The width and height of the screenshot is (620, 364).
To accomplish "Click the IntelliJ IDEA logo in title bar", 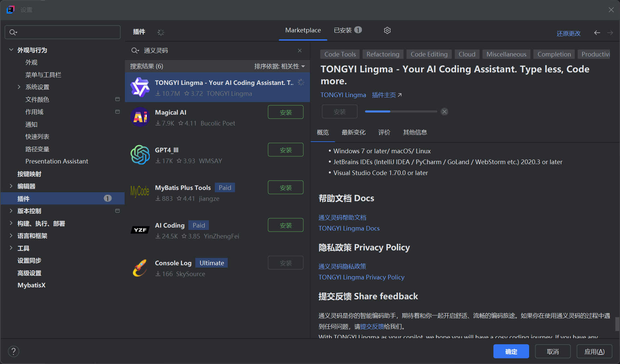I will [10, 10].
